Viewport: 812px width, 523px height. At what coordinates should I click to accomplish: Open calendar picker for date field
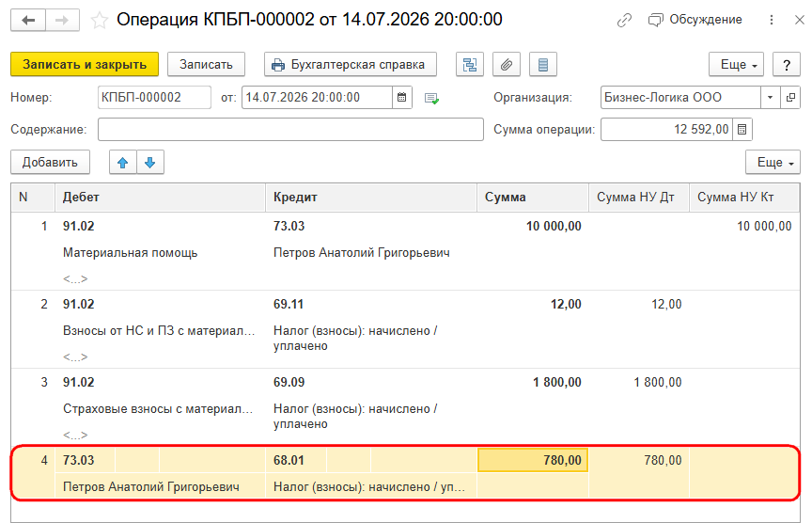pyautogui.click(x=402, y=98)
